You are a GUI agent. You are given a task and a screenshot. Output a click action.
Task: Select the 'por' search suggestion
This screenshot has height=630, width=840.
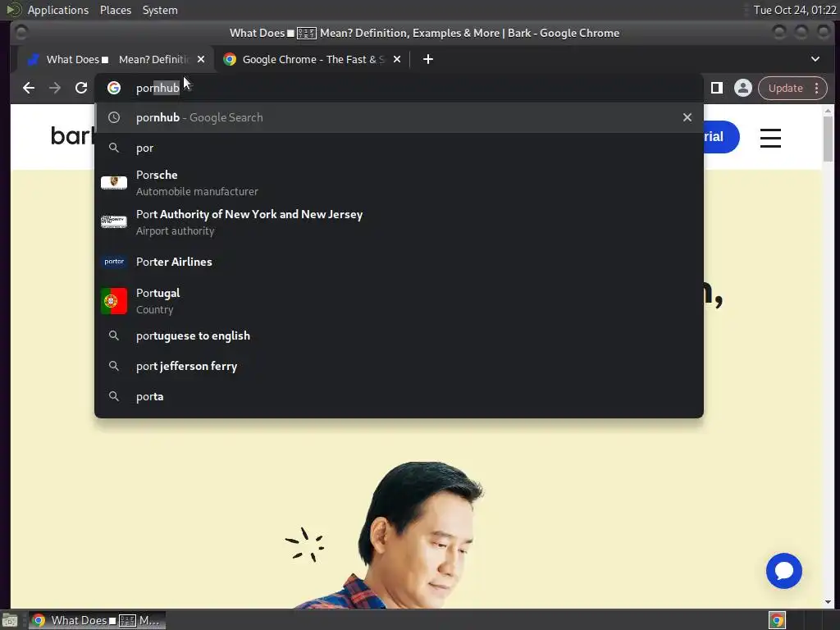[399, 148]
